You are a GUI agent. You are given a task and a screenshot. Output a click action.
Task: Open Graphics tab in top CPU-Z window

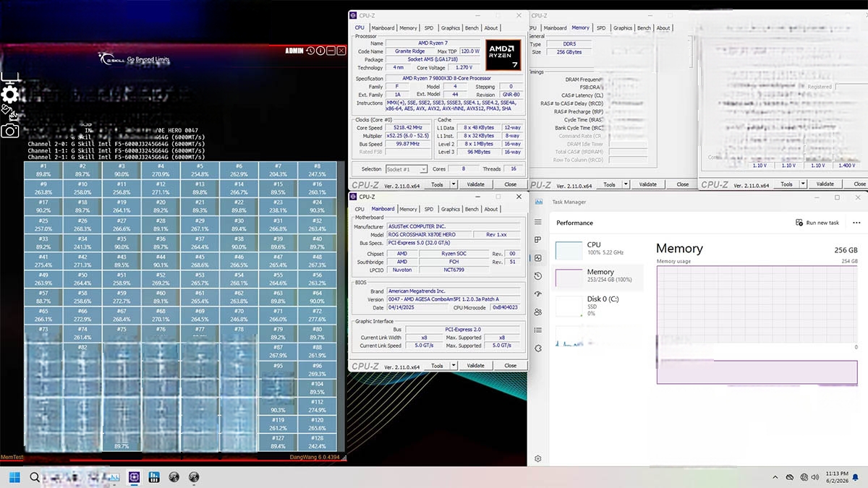(x=451, y=28)
